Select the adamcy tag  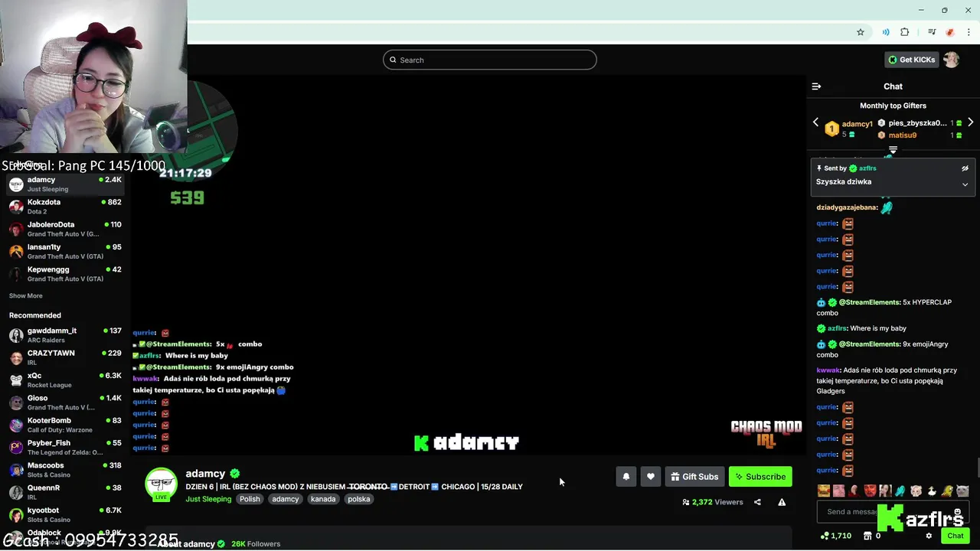pos(286,499)
